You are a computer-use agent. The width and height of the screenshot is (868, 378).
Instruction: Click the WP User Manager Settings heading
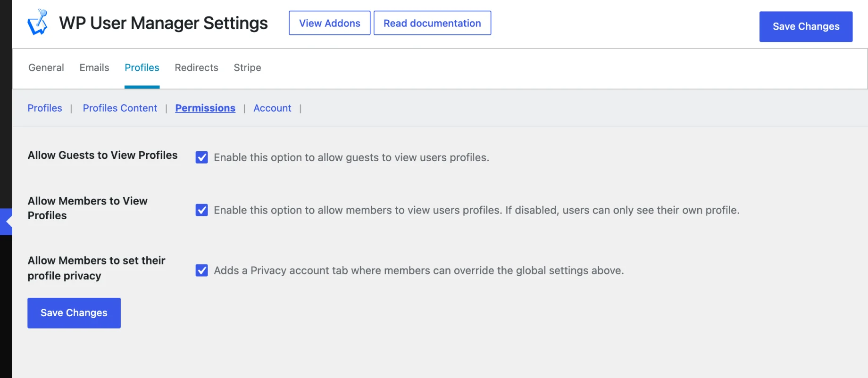click(x=163, y=23)
